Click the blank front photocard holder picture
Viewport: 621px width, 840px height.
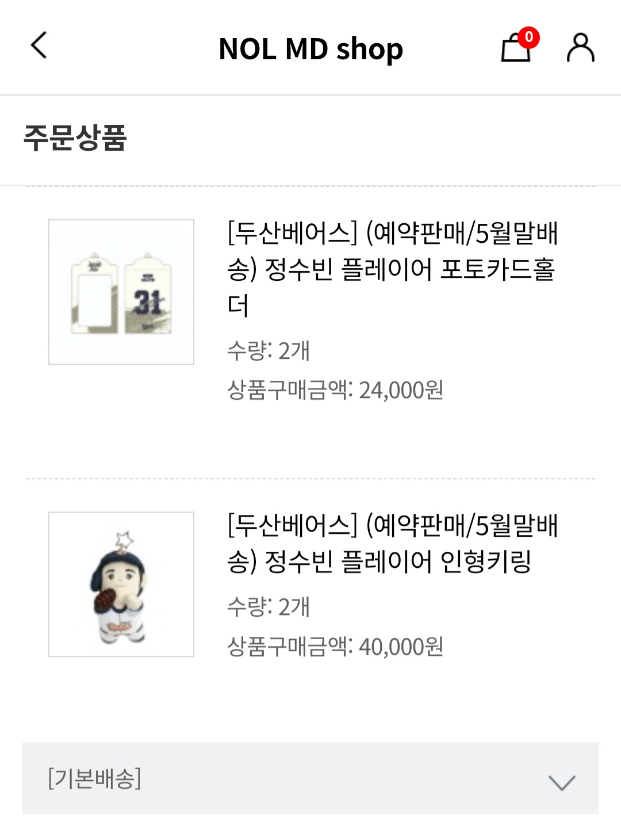click(95, 293)
